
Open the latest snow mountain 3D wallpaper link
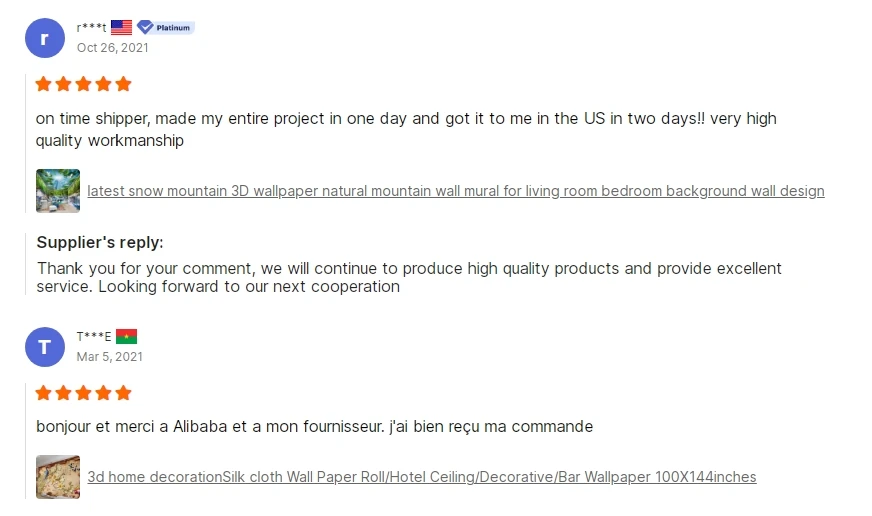(x=456, y=191)
